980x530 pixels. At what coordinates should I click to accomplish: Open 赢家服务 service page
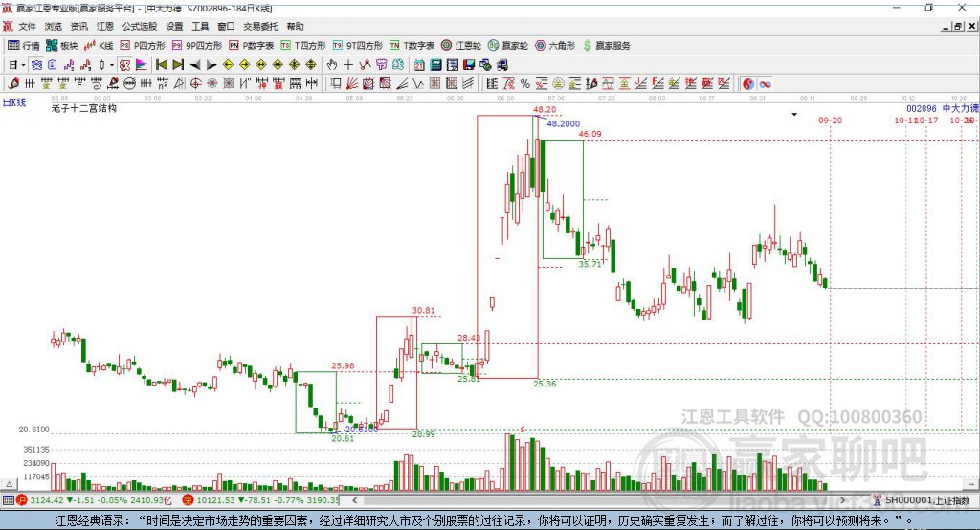click(x=606, y=46)
